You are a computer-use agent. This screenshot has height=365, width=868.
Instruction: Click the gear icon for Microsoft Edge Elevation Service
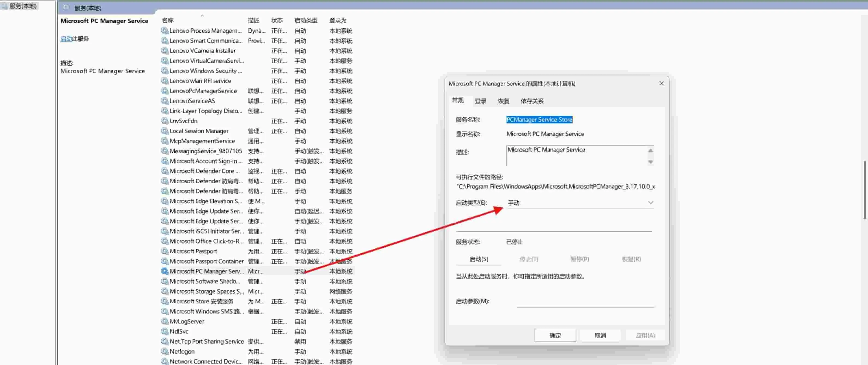tap(164, 201)
